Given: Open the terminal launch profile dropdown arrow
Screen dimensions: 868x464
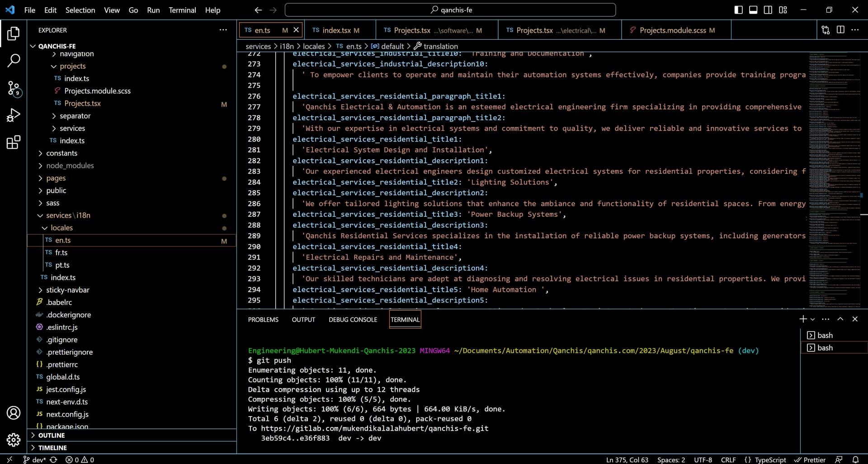Looking at the screenshot, I should pos(813,319).
